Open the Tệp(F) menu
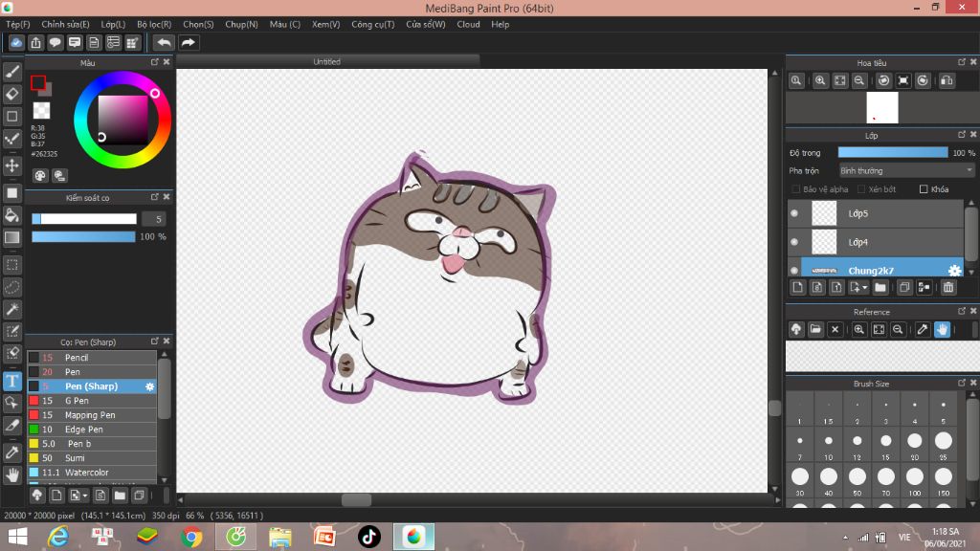 18,24
